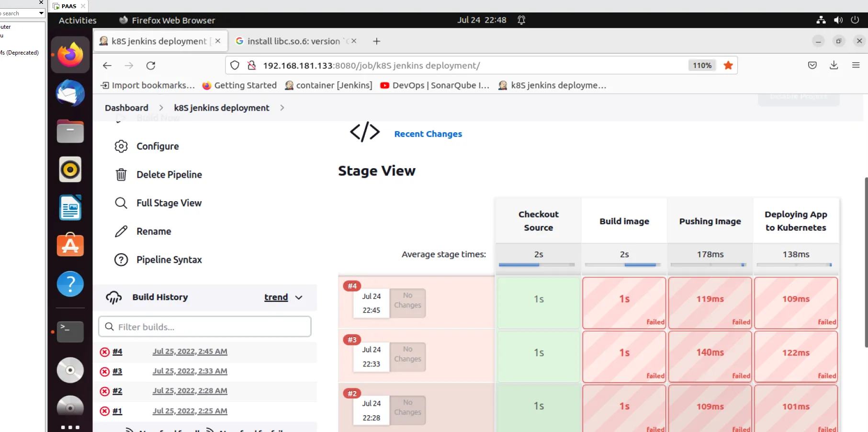Click the insecure connection lock icon
Screen dimensions: 868x432
tap(251, 66)
